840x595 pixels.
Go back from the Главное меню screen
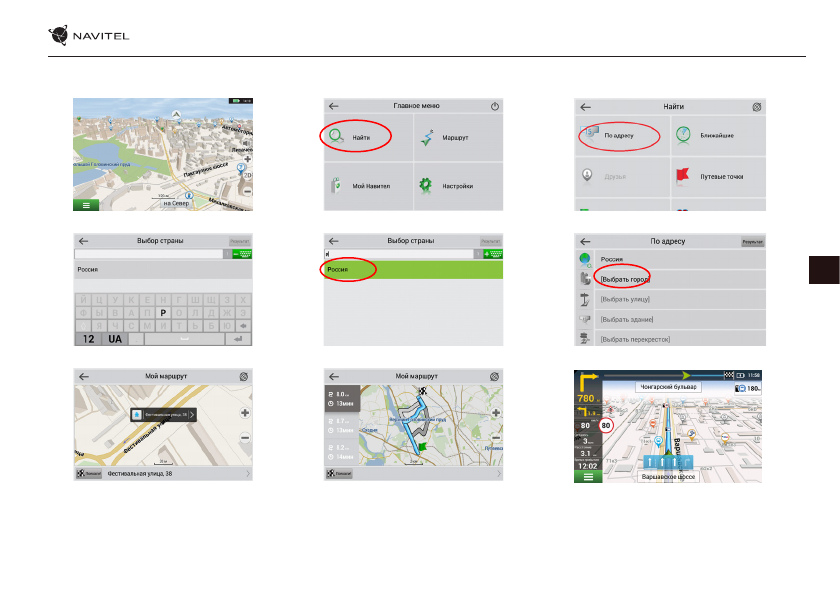click(x=333, y=106)
